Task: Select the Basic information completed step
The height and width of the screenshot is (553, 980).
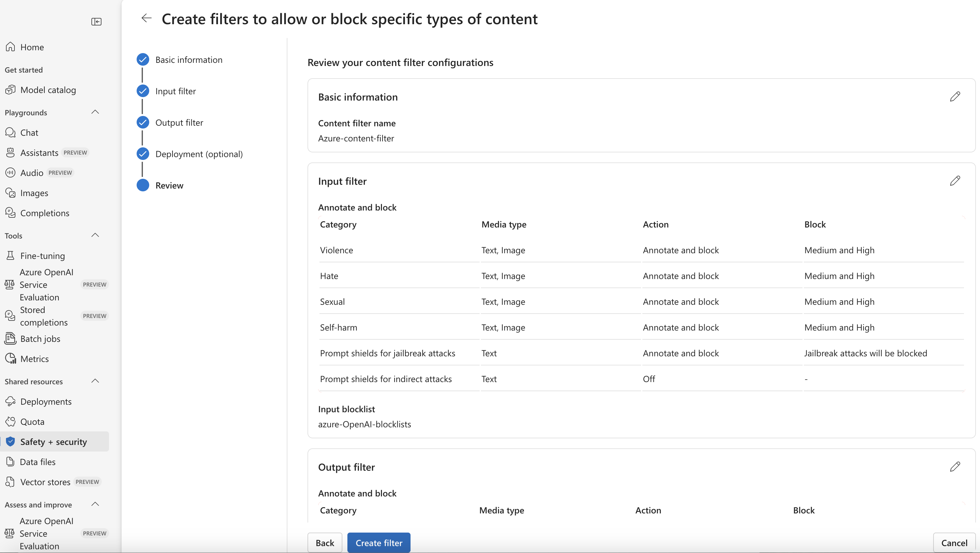Action: click(x=143, y=59)
